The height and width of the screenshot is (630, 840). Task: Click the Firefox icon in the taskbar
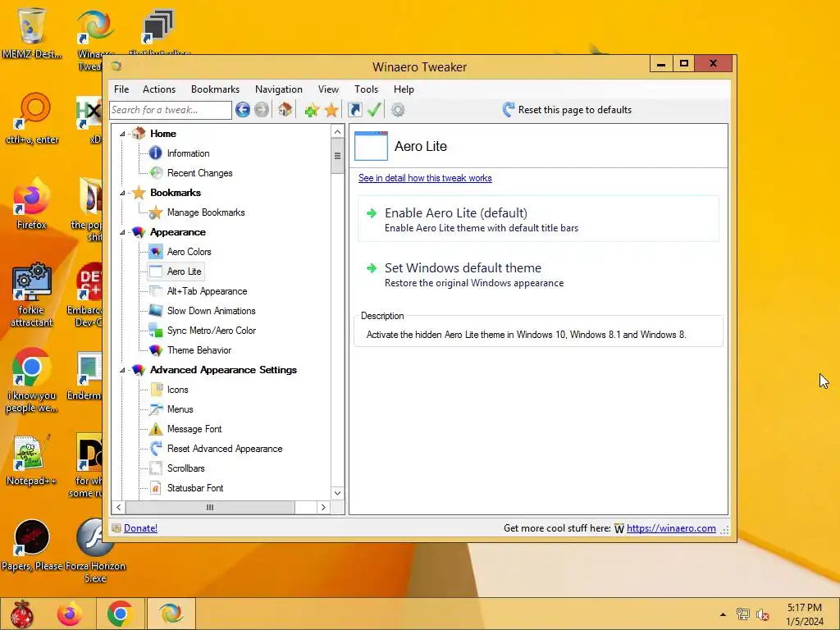(x=70, y=614)
